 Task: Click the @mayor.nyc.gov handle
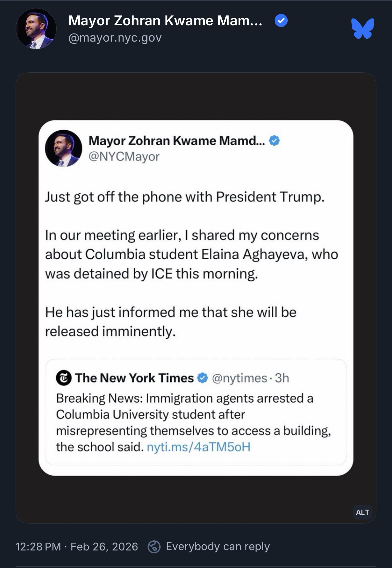[x=115, y=38]
